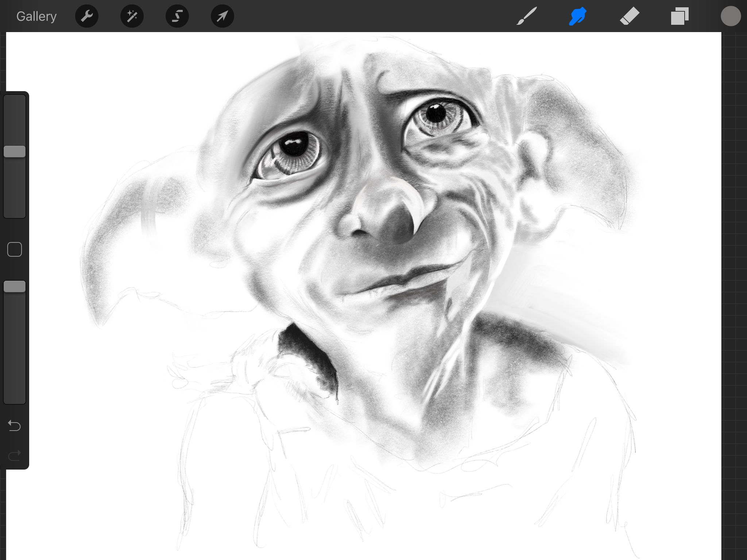The width and height of the screenshot is (747, 560).
Task: Undo the last stroke
Action: click(15, 425)
